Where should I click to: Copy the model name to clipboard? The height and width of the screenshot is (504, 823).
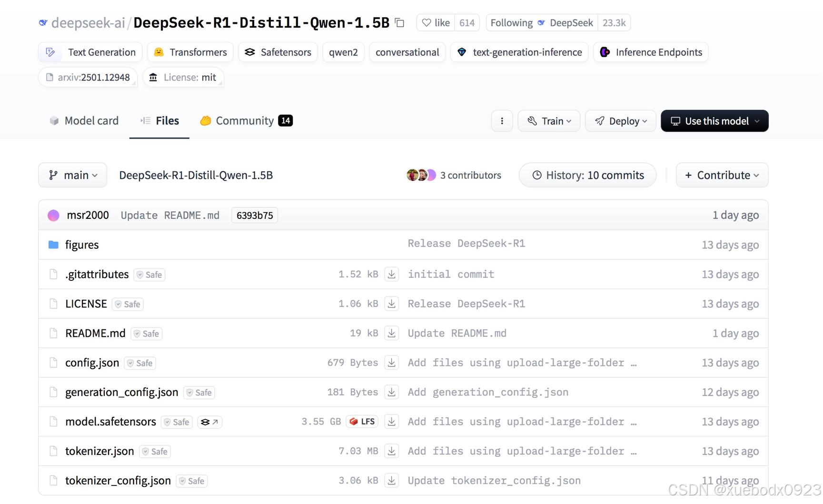[x=399, y=22]
